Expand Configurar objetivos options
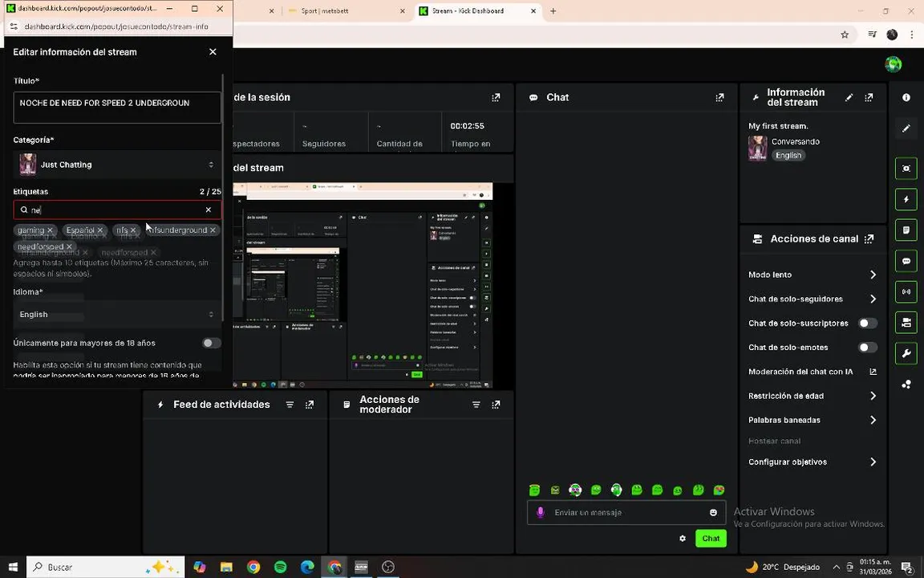 pos(873,462)
